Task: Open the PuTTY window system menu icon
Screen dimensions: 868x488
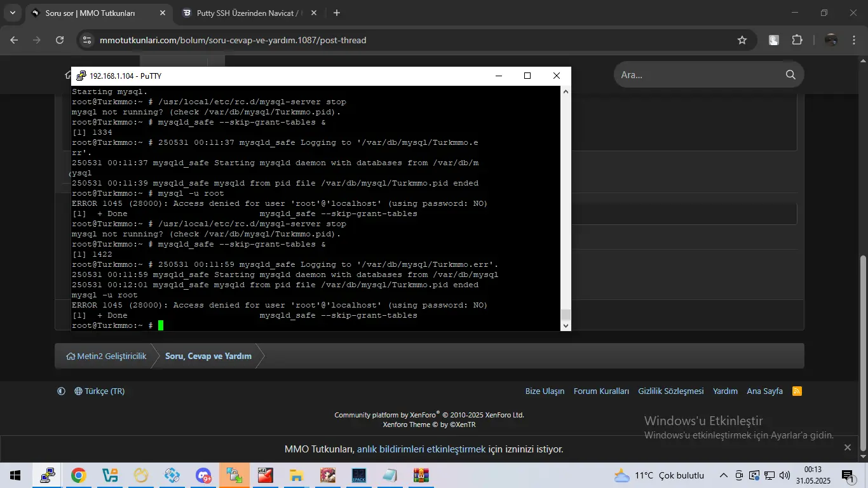Action: (81, 76)
